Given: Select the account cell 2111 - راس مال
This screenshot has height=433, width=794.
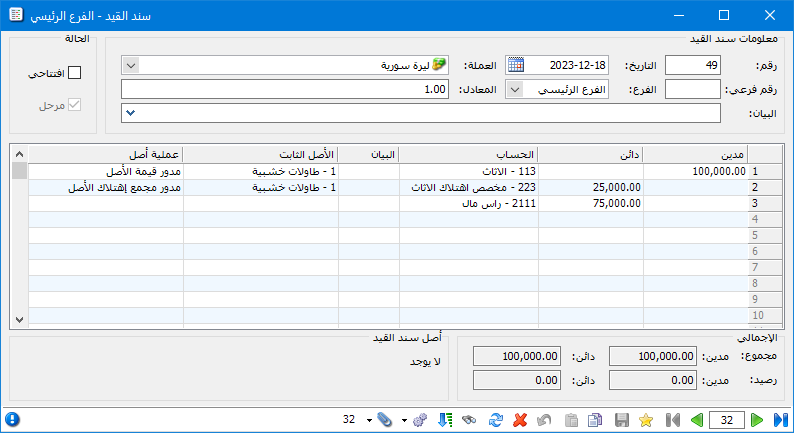Looking at the screenshot, I should click(x=468, y=204).
